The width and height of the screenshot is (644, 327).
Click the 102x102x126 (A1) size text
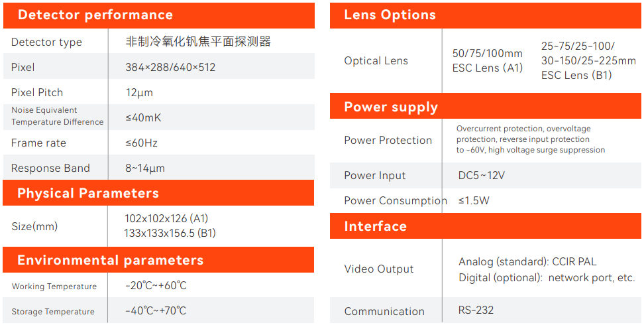(x=166, y=219)
